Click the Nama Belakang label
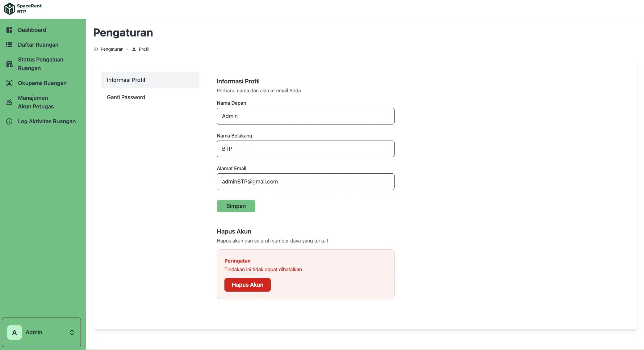Image resolution: width=644 pixels, height=350 pixels. point(234,136)
